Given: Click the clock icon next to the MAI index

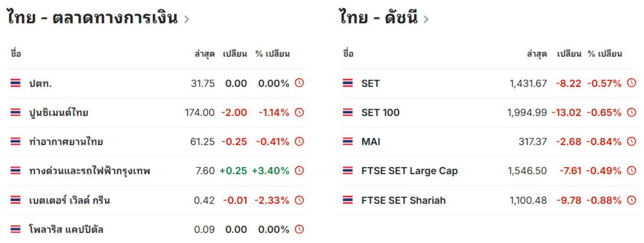Looking at the screenshot, I should pyautogui.click(x=631, y=142).
